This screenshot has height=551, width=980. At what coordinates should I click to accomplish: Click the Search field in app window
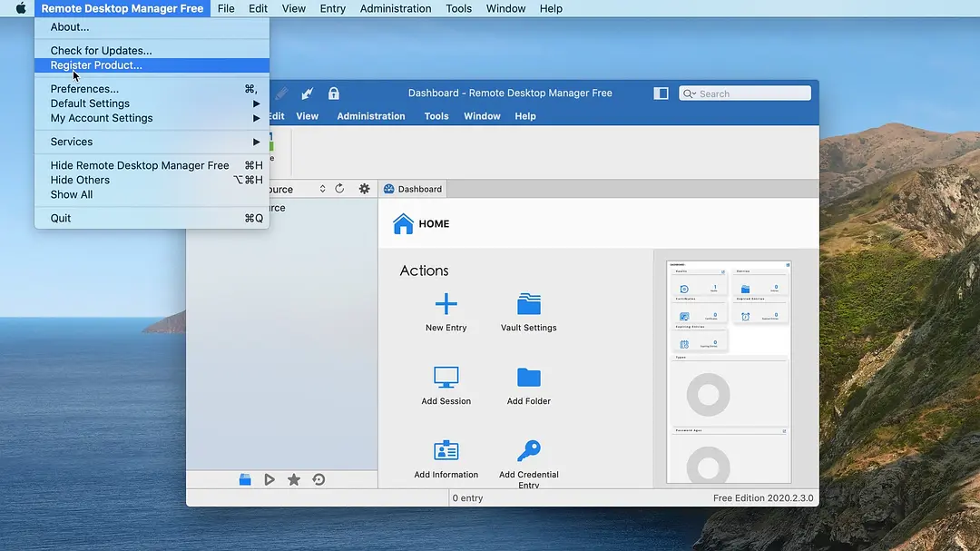click(x=745, y=93)
